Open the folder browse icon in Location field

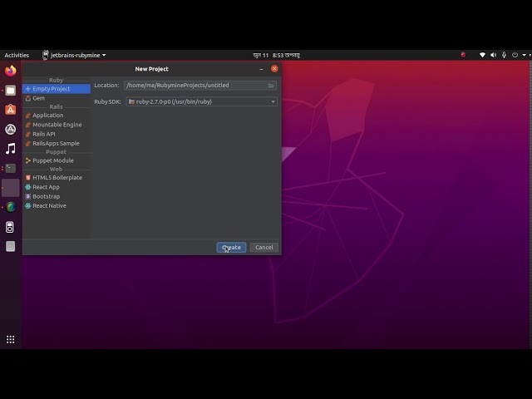tap(271, 86)
